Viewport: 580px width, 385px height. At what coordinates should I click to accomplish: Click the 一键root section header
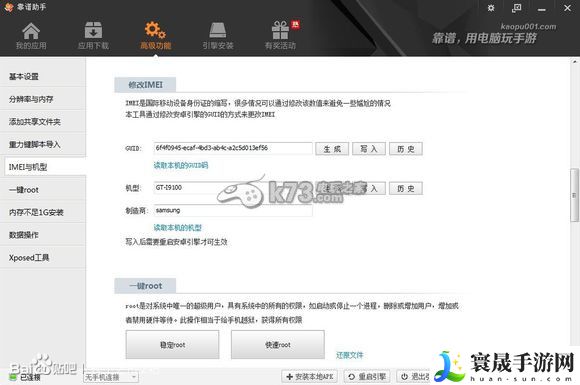coord(145,286)
